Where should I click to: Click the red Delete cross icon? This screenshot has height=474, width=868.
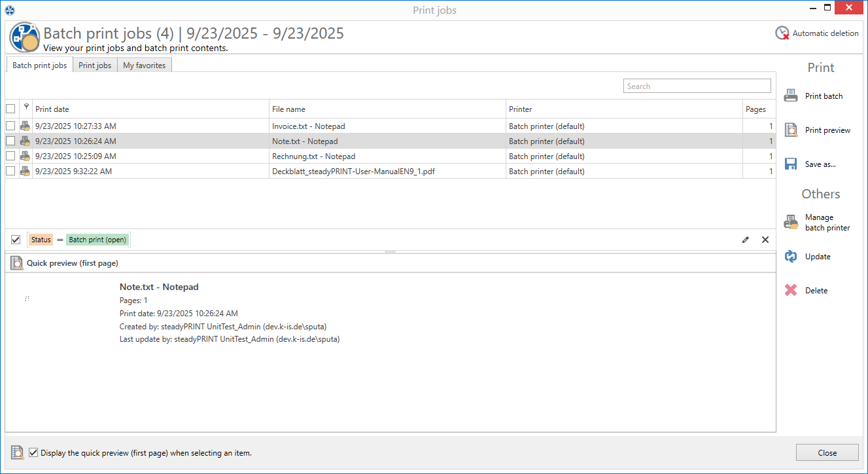coord(791,290)
